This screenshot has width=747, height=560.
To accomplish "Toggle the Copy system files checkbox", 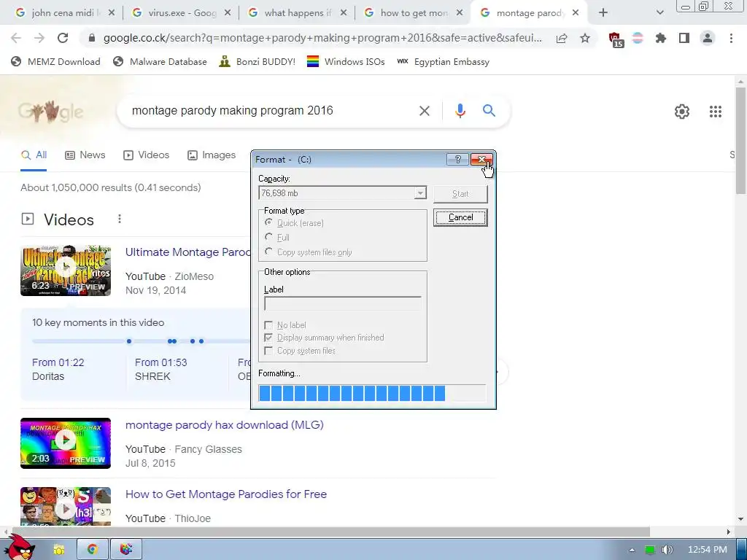I will pos(268,351).
